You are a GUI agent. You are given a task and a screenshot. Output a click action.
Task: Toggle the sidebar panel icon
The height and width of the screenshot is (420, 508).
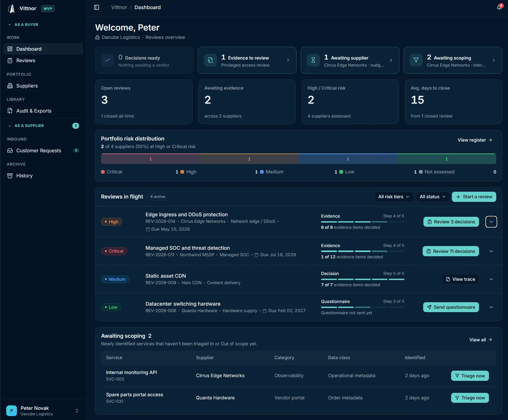point(97,7)
